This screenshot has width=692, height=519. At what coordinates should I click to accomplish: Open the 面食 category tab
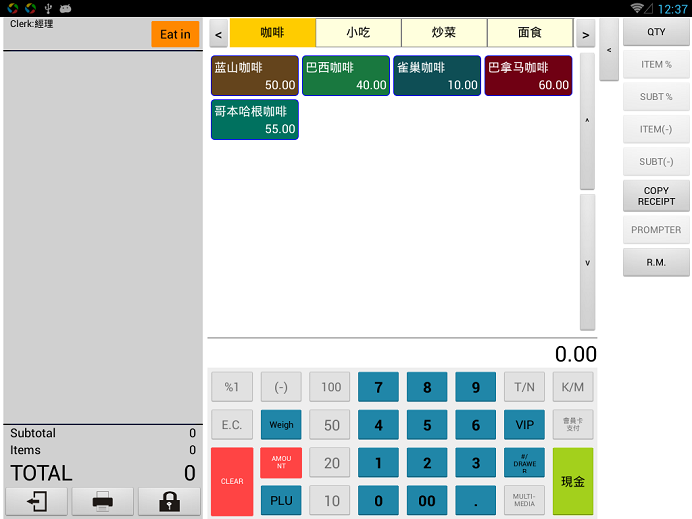[530, 33]
